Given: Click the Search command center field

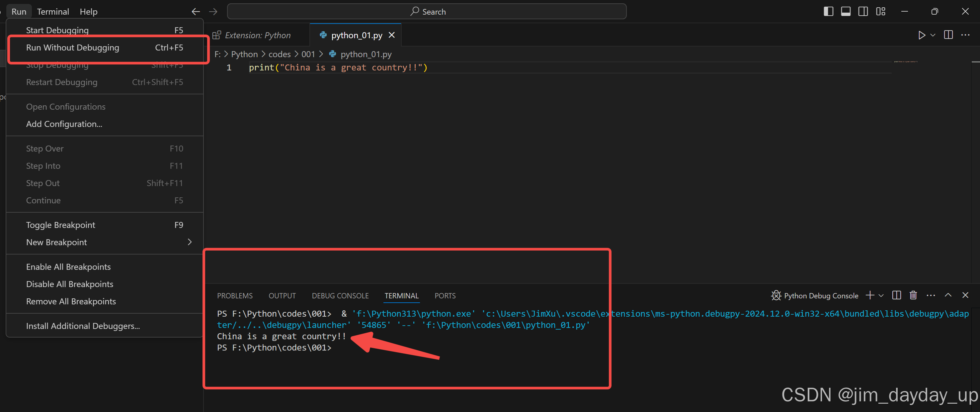Looking at the screenshot, I should [x=427, y=11].
